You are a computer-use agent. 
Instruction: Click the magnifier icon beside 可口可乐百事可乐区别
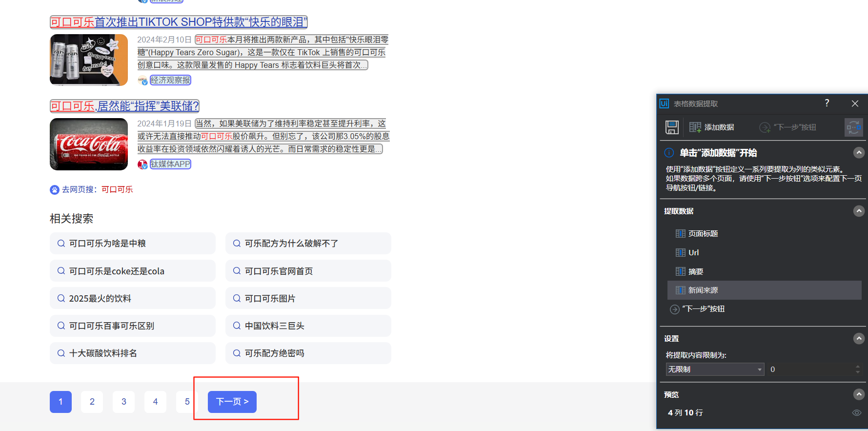(61, 326)
